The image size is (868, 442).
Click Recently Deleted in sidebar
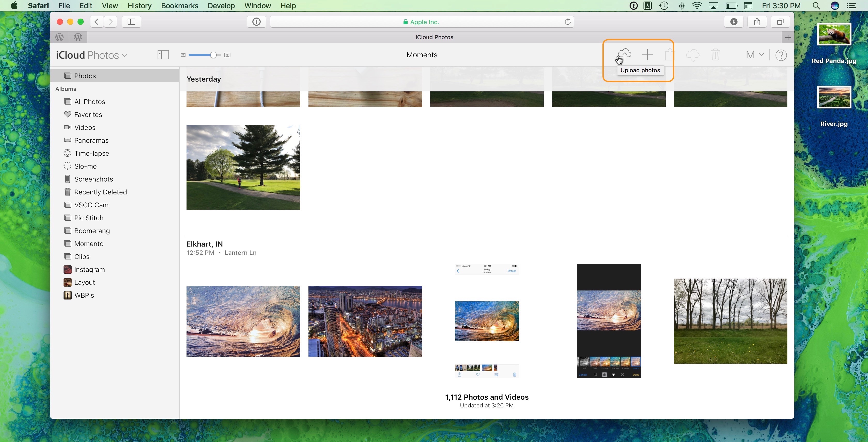tap(100, 192)
